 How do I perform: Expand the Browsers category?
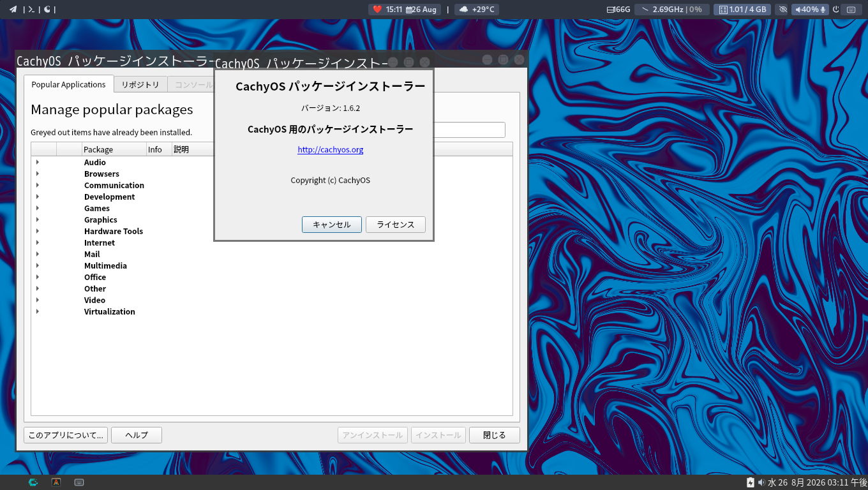pos(38,174)
